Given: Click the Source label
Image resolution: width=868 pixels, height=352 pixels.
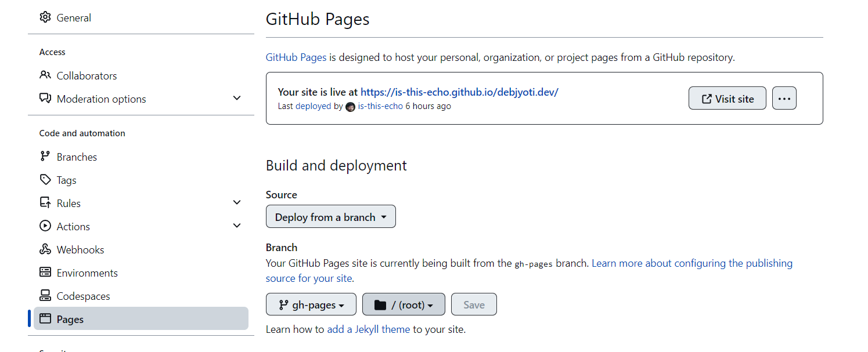Looking at the screenshot, I should tap(282, 195).
